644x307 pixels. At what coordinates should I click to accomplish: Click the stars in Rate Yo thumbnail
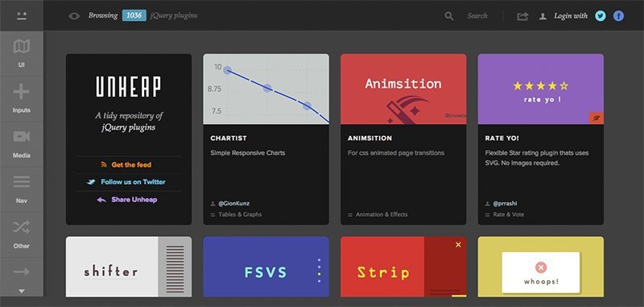[540, 86]
